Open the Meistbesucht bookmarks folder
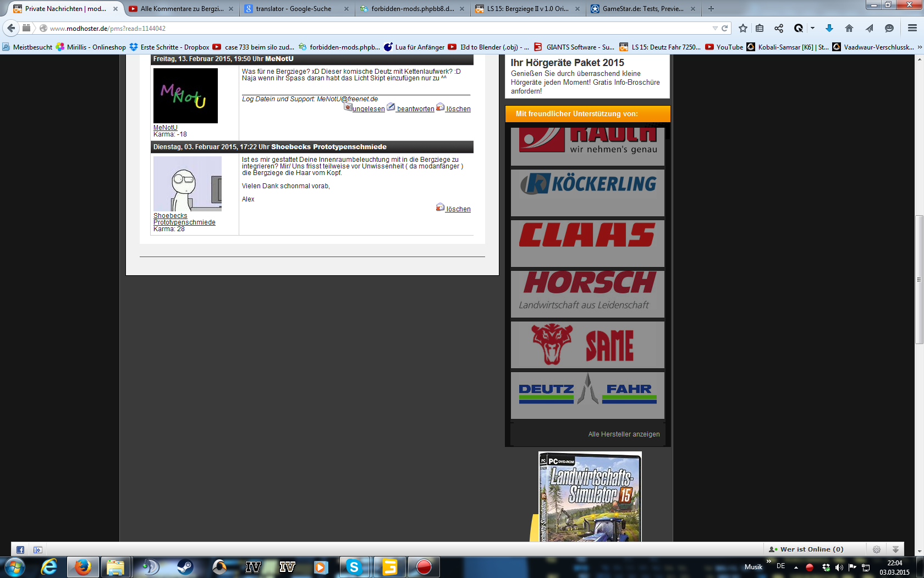The image size is (924, 578). click(28, 47)
